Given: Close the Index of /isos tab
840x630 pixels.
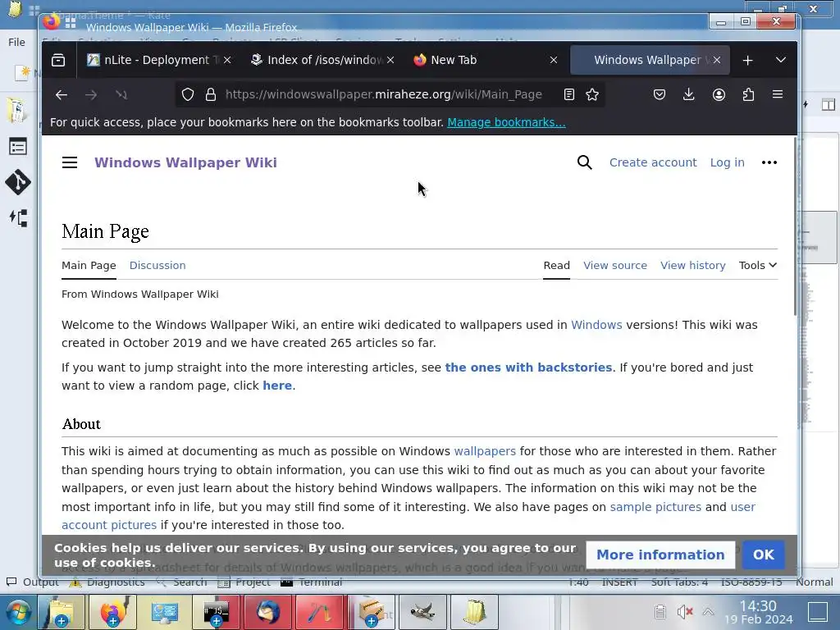Looking at the screenshot, I should 390,60.
